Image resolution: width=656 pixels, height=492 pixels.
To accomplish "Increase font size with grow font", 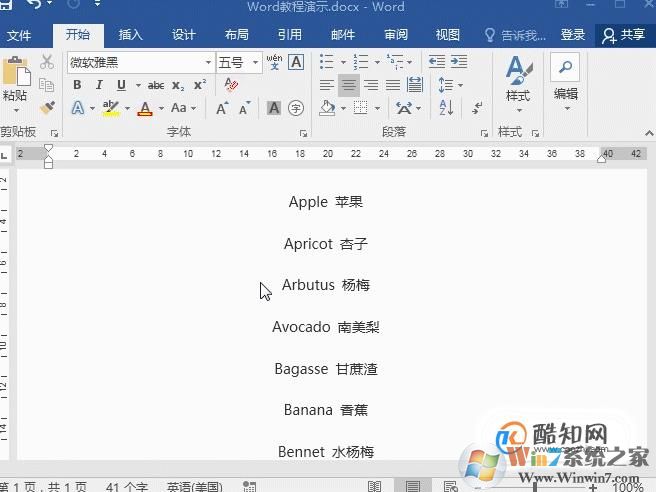I will tap(222, 108).
